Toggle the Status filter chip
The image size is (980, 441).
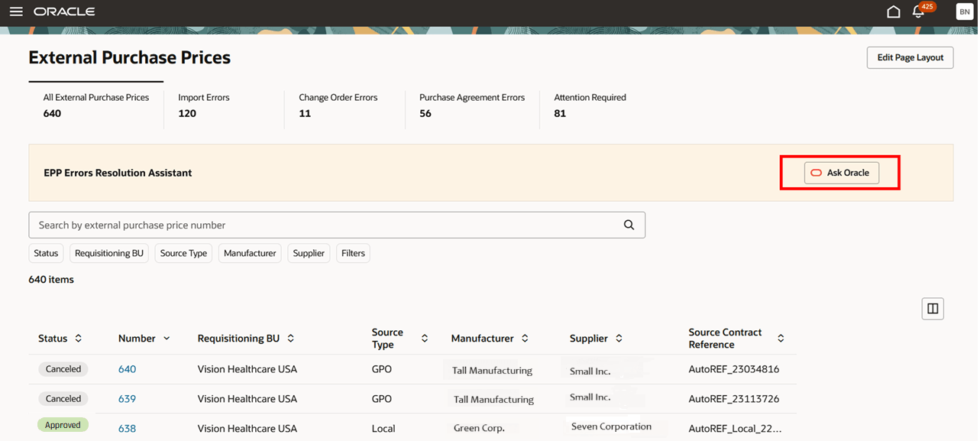[45, 253]
